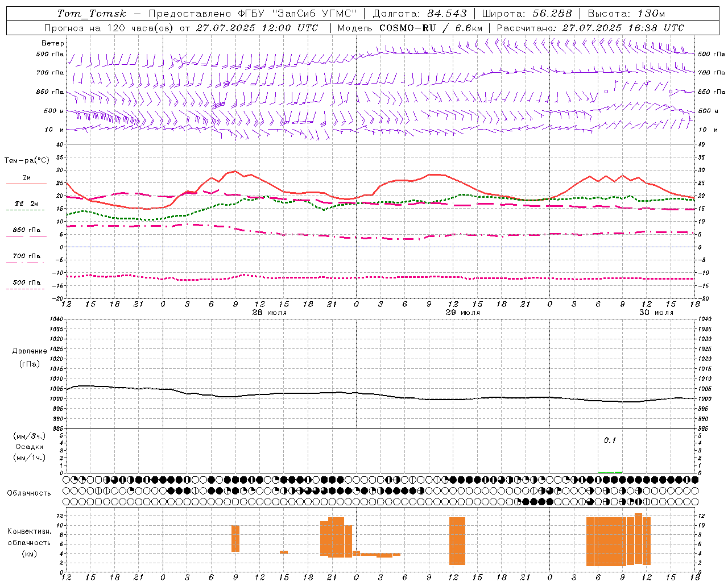Click the Tom_Tomsk station title
The image size is (728, 582).
92,14
